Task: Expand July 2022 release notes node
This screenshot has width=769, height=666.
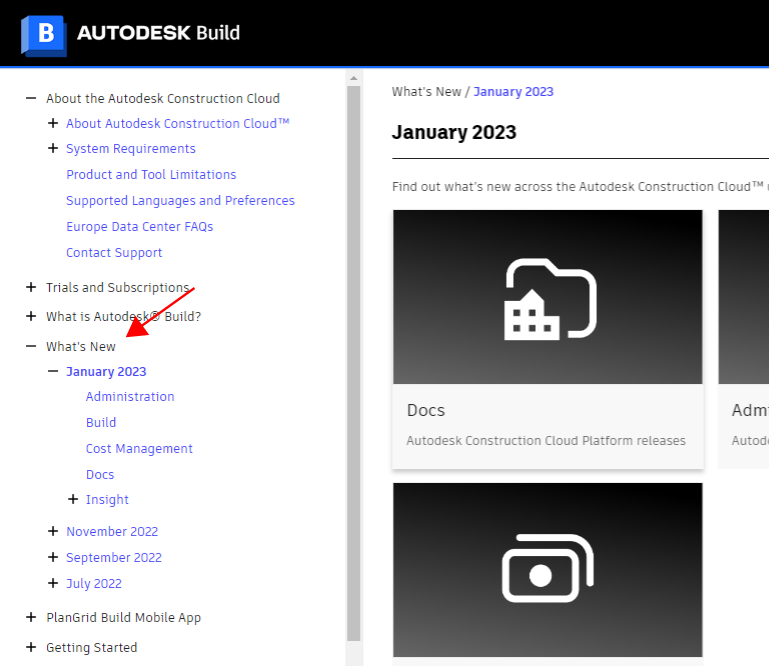Action: [53, 583]
